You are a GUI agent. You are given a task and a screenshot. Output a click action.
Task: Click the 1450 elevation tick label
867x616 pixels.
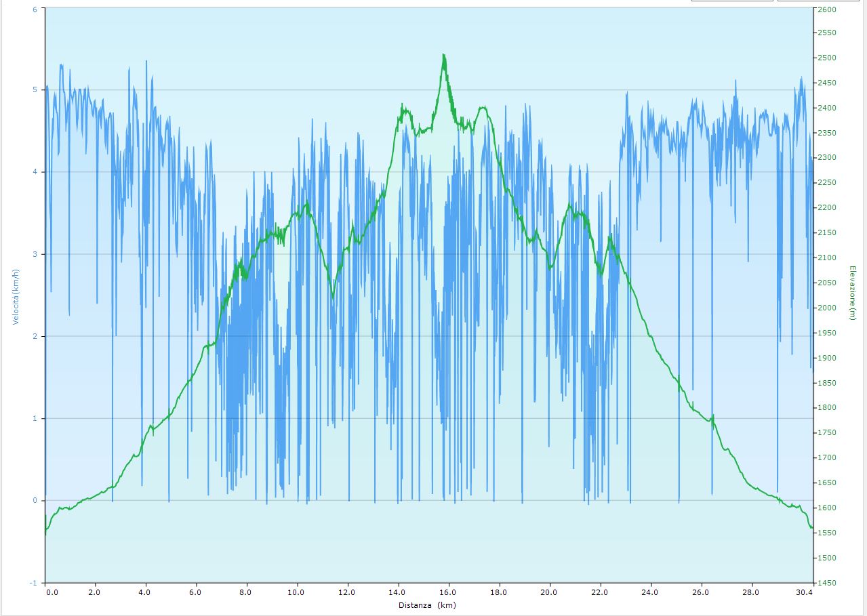coord(826,583)
